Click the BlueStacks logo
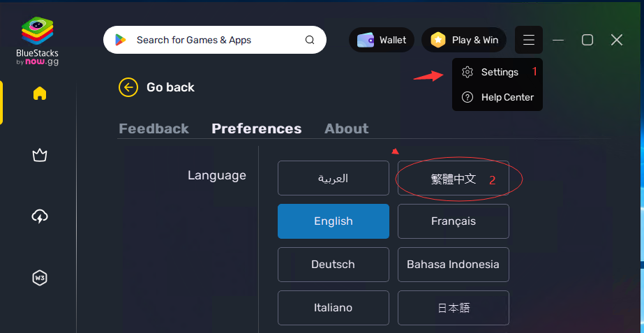644x333 pixels. 38,40
